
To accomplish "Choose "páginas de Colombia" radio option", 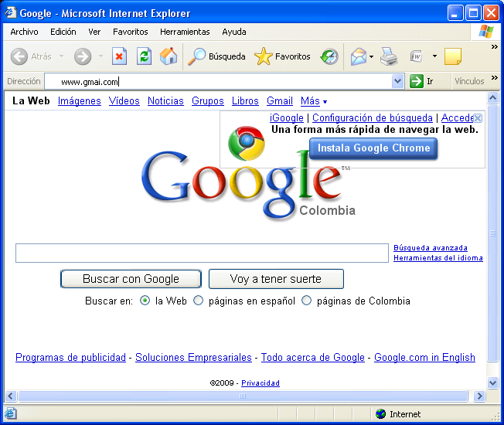I will point(307,301).
